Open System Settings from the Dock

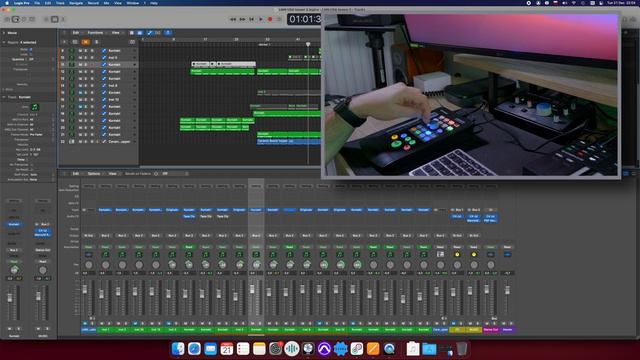click(x=276, y=349)
